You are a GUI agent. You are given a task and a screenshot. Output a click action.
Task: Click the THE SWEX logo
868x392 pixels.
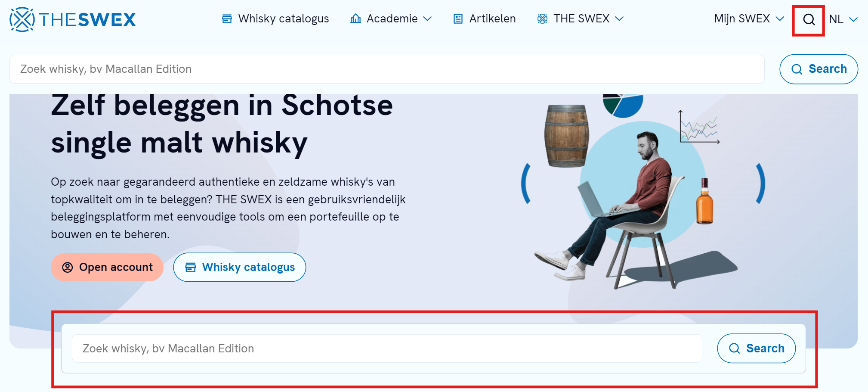tap(73, 19)
